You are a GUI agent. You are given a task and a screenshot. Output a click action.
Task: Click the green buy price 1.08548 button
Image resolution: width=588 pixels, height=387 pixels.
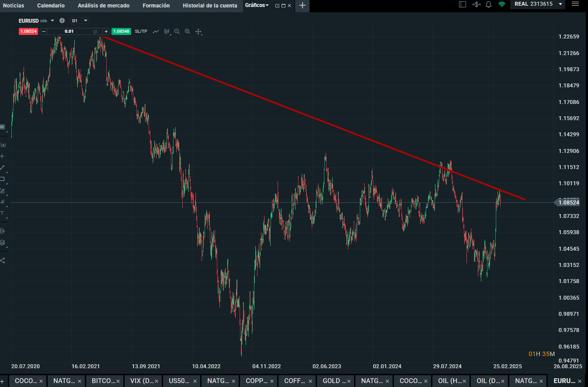point(121,31)
